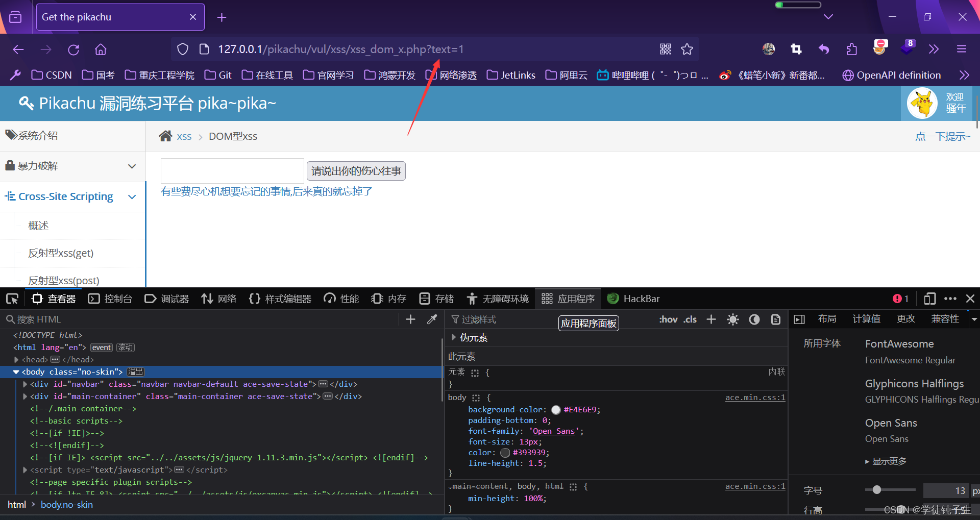Open the 概述 sidebar item
The height and width of the screenshot is (520, 980).
(x=38, y=226)
